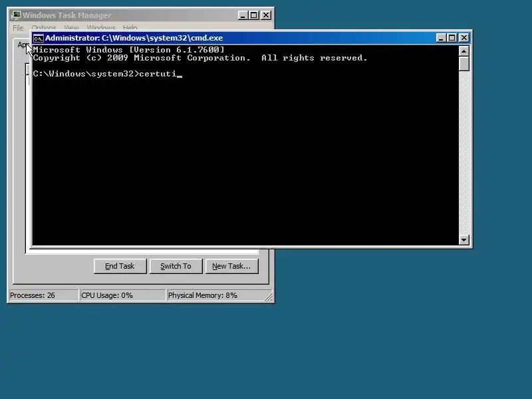Click the Windows Task Manager title text
532x399 pixels.
(x=67, y=15)
